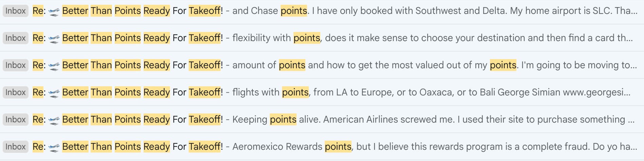Click the airplane icon in the flexibility with points email

point(54,39)
